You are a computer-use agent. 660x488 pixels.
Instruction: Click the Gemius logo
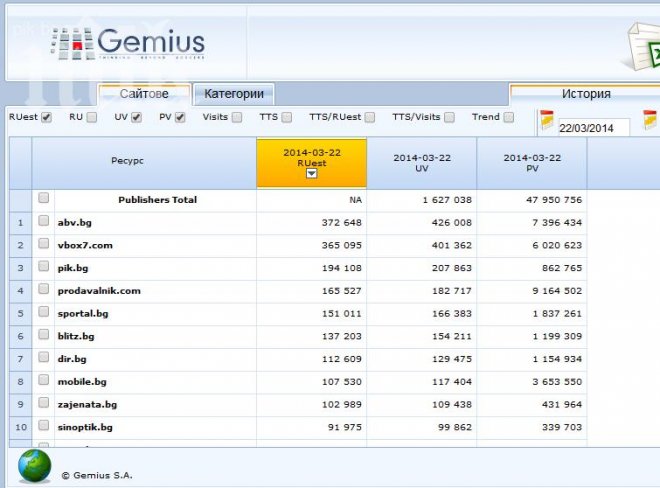(128, 44)
